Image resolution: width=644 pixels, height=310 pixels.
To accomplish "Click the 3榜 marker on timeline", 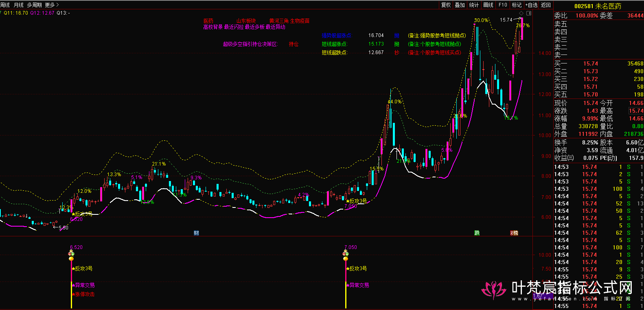I will coord(515,233).
